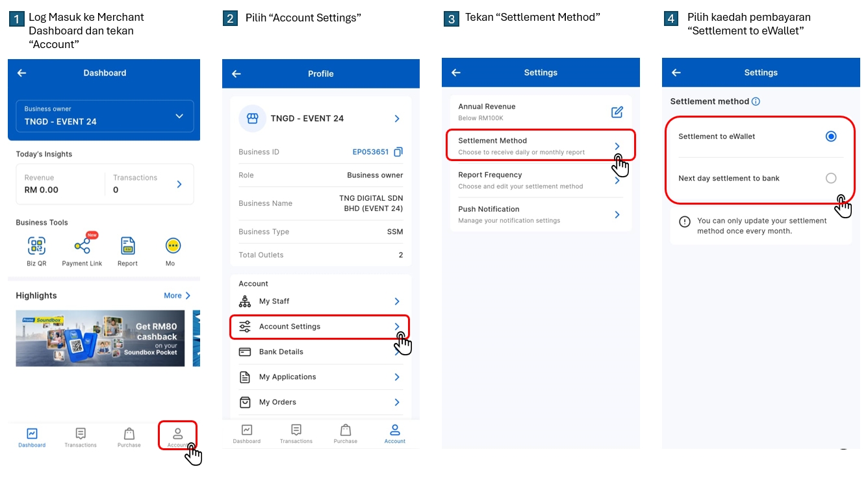Tap the My Staff hierarchy icon
Screen dimensions: 868x482
[x=245, y=301]
